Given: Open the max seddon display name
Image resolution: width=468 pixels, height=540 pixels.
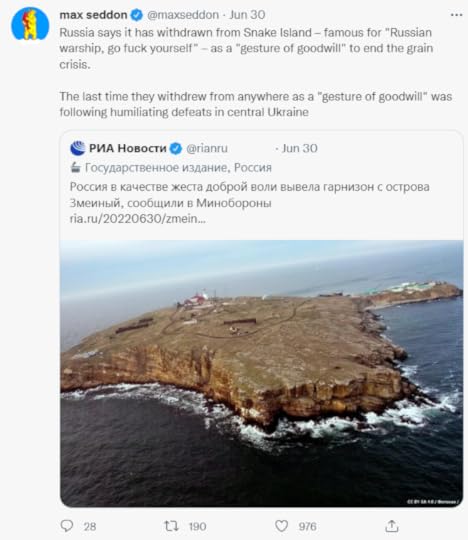Looking at the screenshot, I should (93, 15).
